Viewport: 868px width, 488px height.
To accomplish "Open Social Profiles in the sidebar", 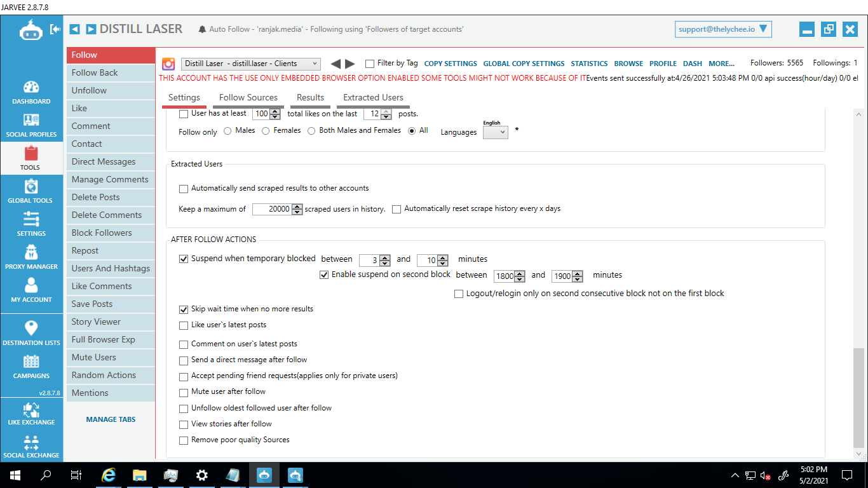I will click(31, 125).
